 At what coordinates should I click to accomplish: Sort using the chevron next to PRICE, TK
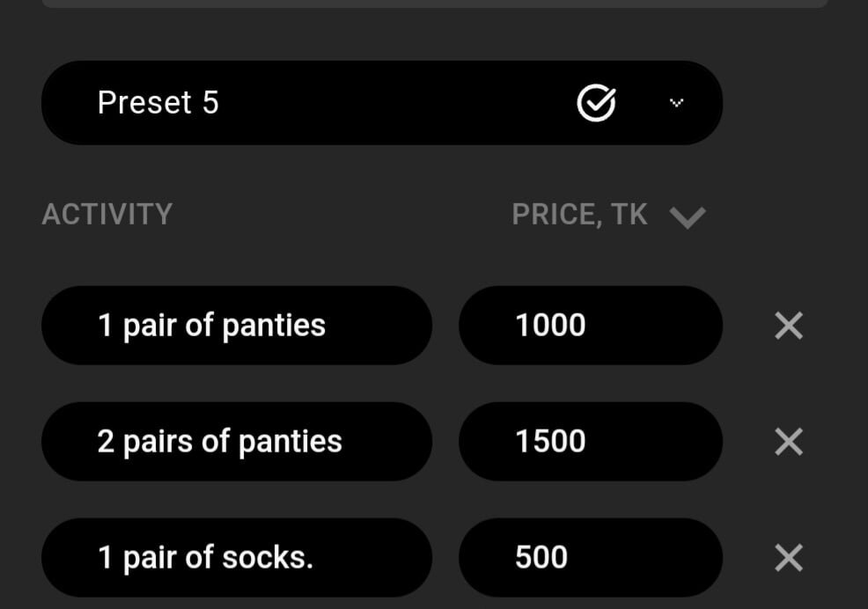click(x=688, y=216)
